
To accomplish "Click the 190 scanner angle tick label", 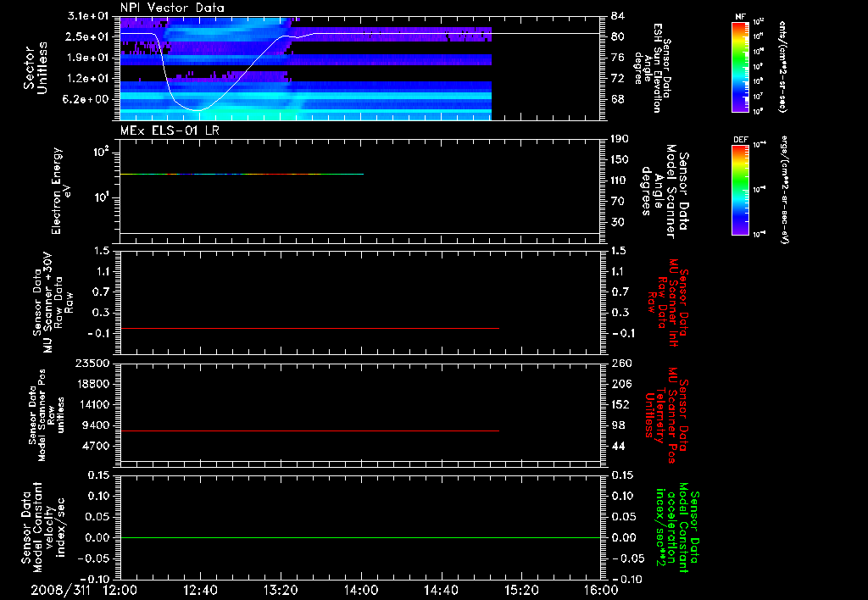I will pos(620,139).
